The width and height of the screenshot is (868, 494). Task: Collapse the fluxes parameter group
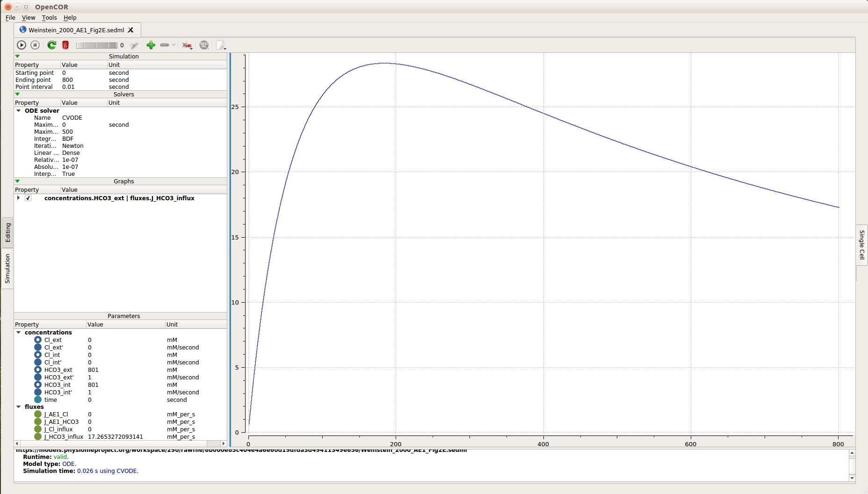[19, 407]
